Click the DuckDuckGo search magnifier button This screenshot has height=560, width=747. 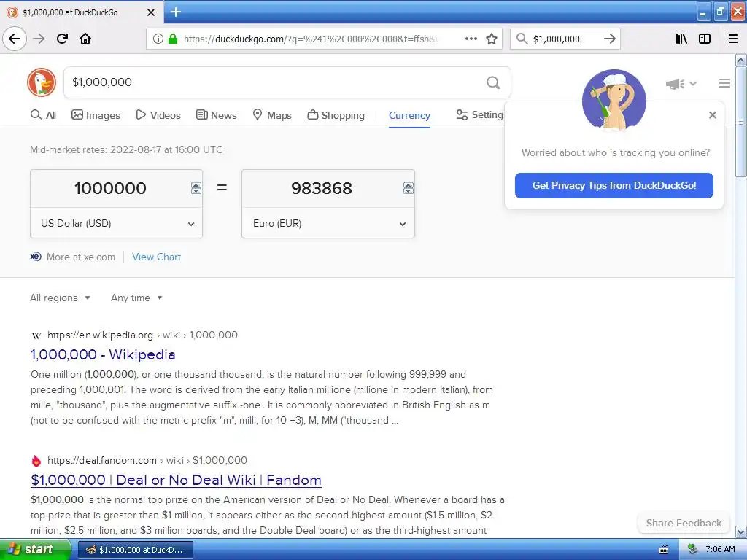493,82
